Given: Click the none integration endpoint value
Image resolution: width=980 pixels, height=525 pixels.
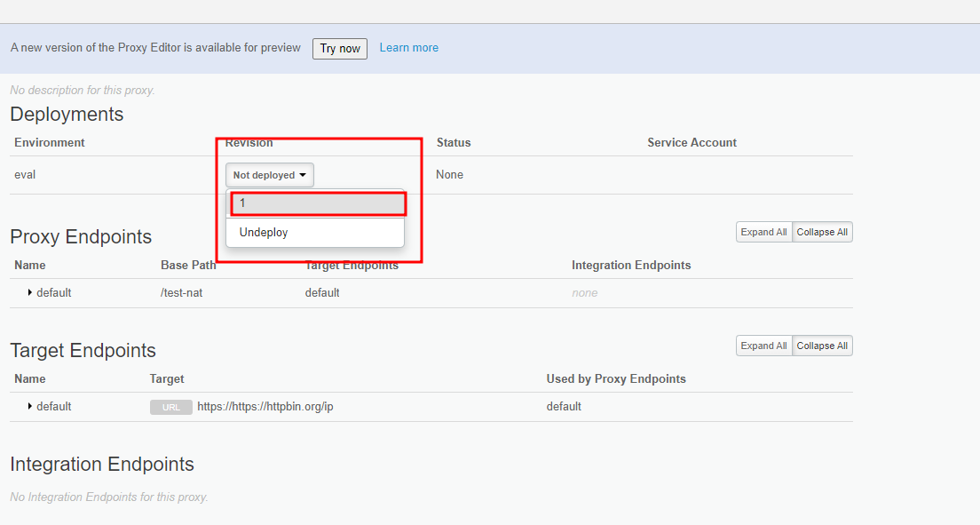Looking at the screenshot, I should (x=584, y=293).
